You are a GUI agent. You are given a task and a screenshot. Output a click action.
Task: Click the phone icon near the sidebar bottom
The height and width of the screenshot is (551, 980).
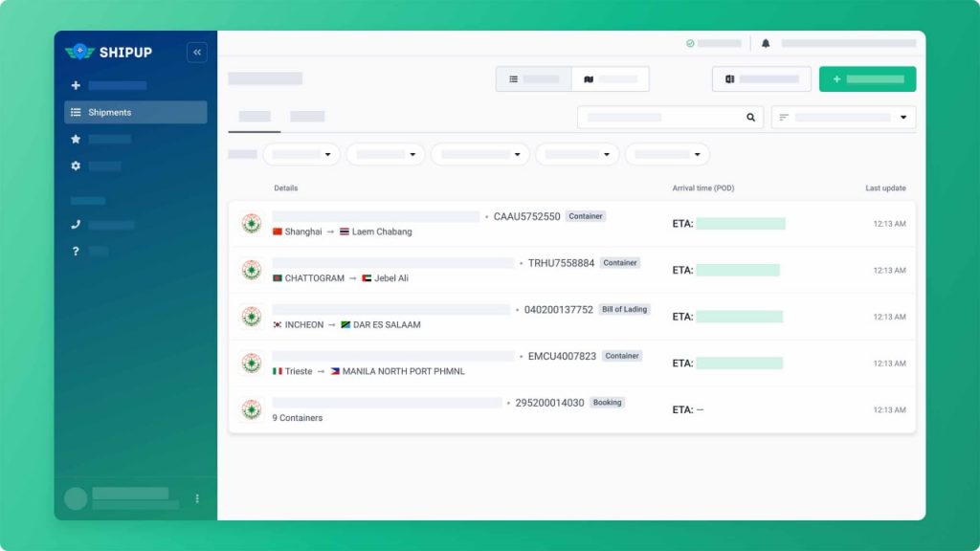[75, 225]
